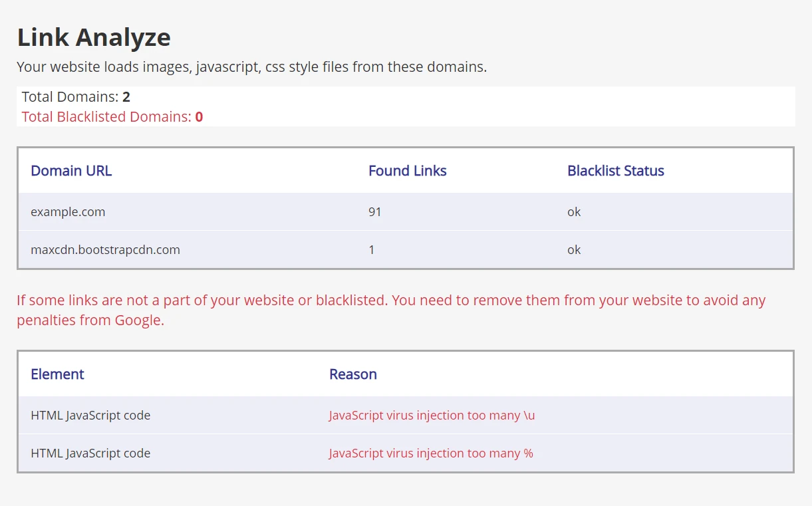The height and width of the screenshot is (506, 812).
Task: Click the description about website loading files
Action: pyautogui.click(x=251, y=67)
